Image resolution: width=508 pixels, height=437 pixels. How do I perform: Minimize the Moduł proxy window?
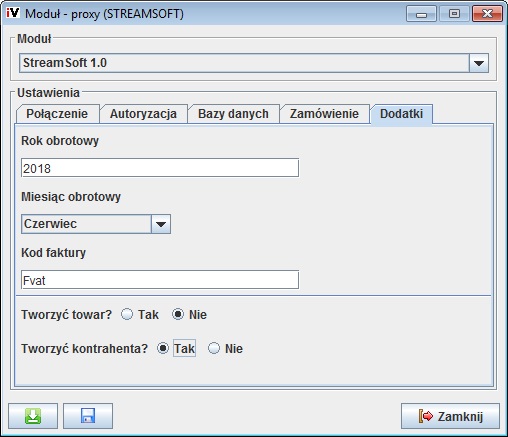421,14
